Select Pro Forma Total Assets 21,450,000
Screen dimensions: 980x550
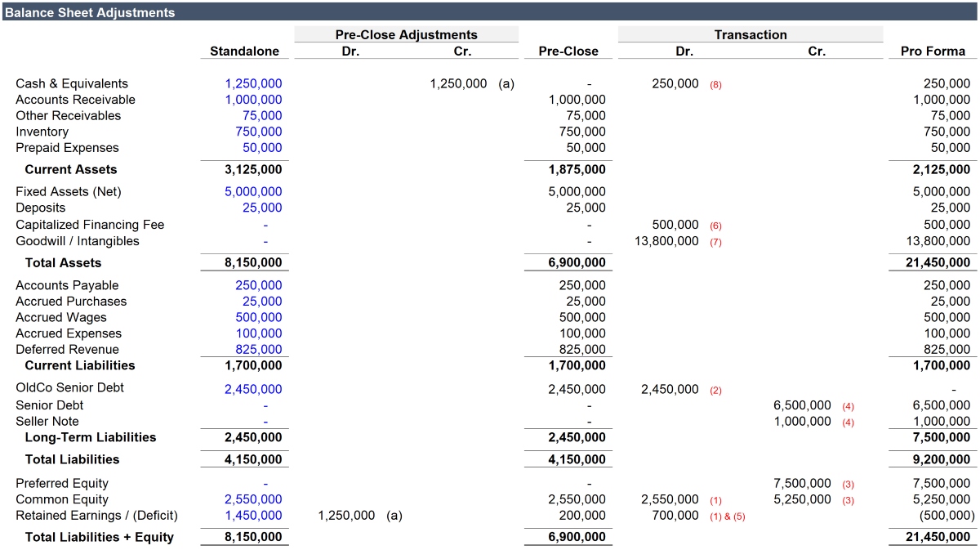point(933,262)
